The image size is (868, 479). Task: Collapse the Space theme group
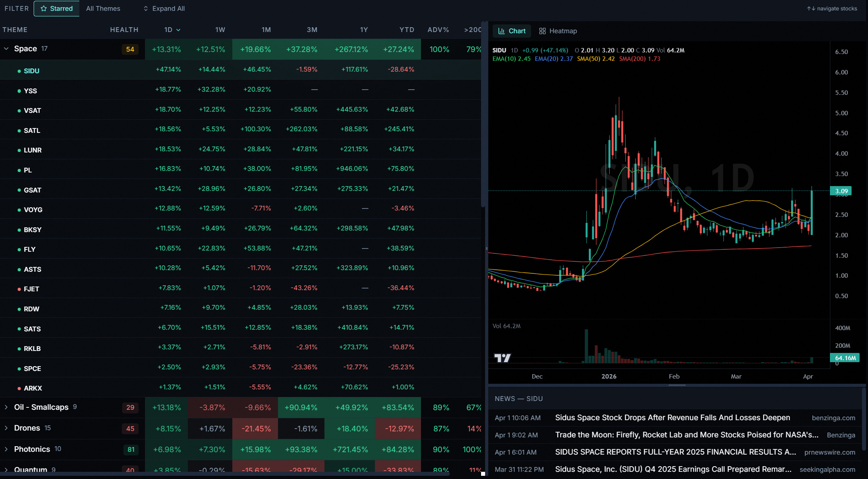[6, 48]
